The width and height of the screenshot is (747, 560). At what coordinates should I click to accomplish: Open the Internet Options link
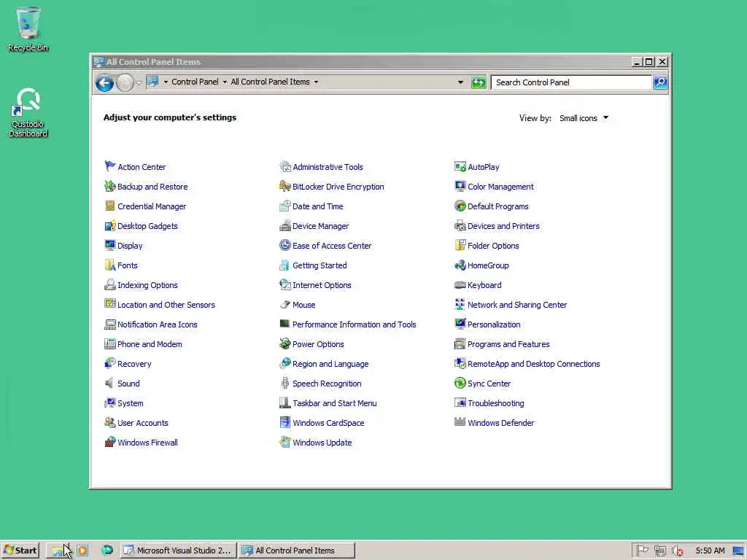[x=322, y=285]
